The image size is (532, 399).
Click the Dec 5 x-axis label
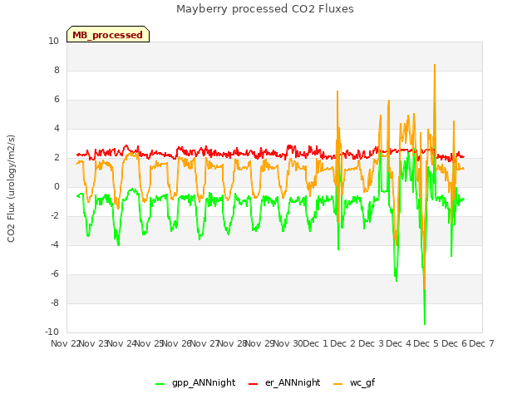click(x=426, y=343)
